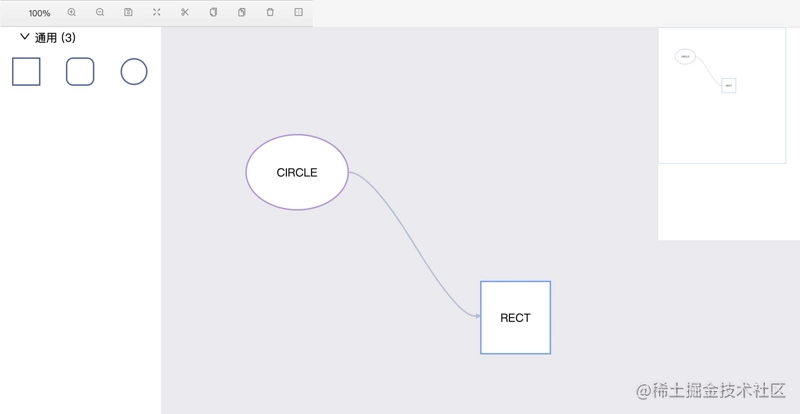800x414 pixels.
Task: Click the single-page copy icon
Action: point(213,12)
